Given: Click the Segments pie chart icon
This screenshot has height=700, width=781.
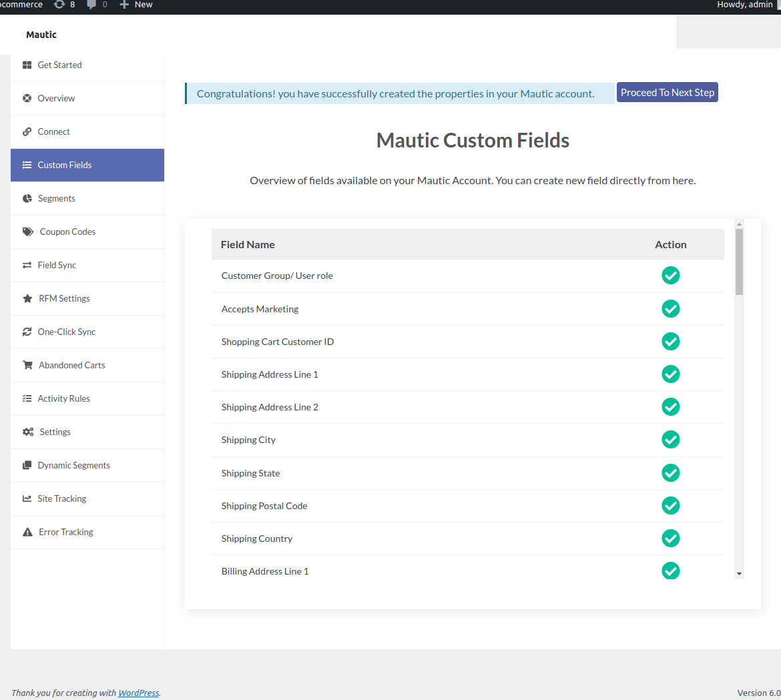Looking at the screenshot, I should (27, 199).
